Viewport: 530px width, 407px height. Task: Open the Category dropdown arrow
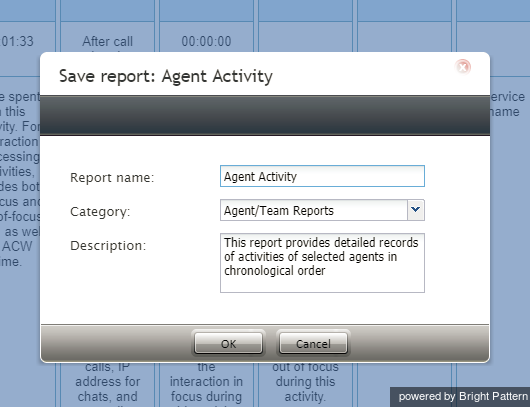(x=416, y=210)
